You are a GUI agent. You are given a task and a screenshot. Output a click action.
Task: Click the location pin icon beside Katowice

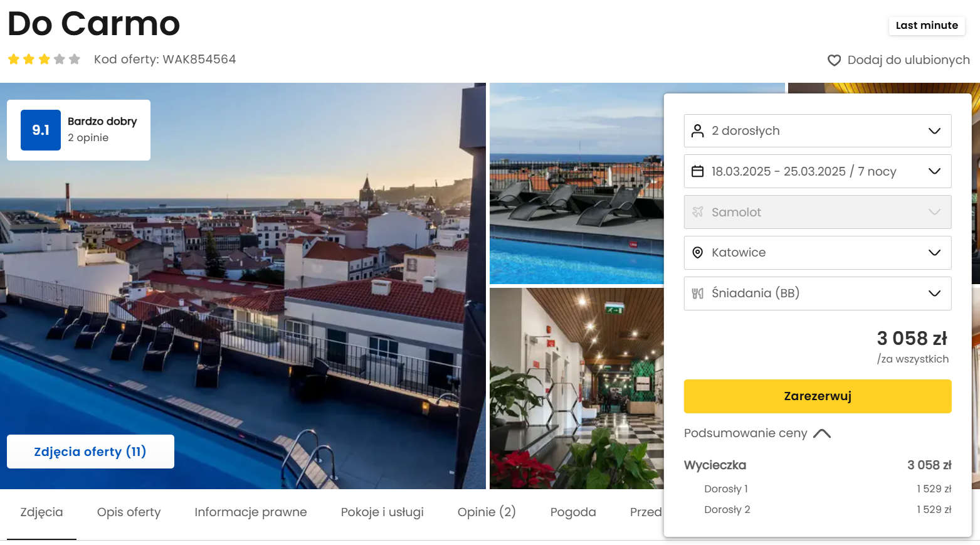coord(697,252)
